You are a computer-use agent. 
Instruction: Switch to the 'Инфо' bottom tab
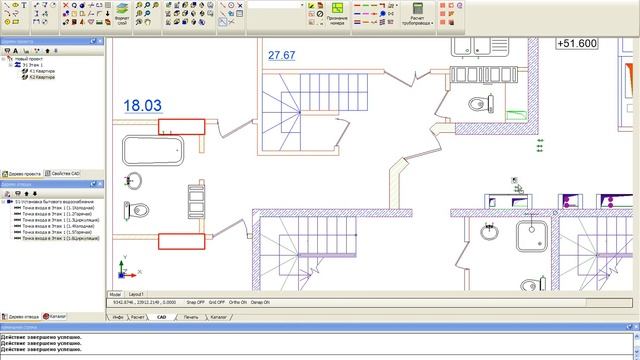pyautogui.click(x=118, y=317)
